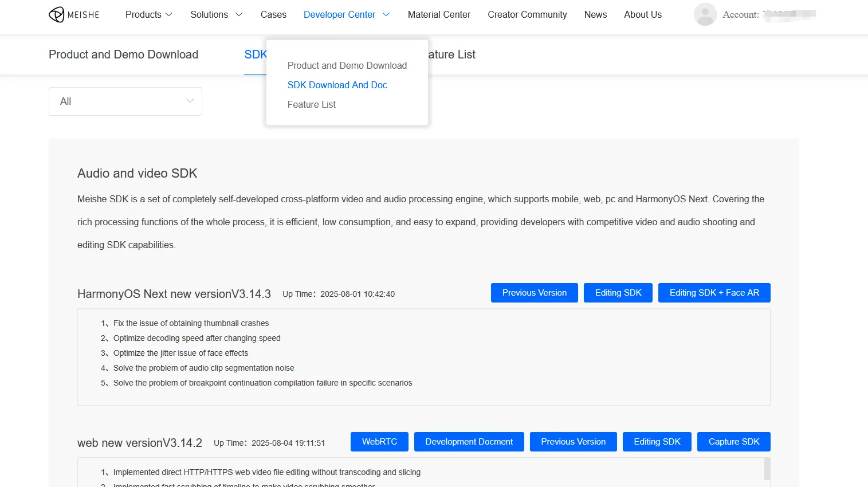Open the web Development Docment button

[469, 442]
